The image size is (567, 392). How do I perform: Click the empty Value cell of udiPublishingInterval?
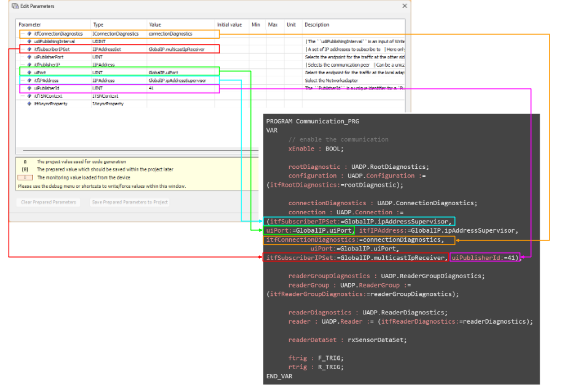(180, 42)
